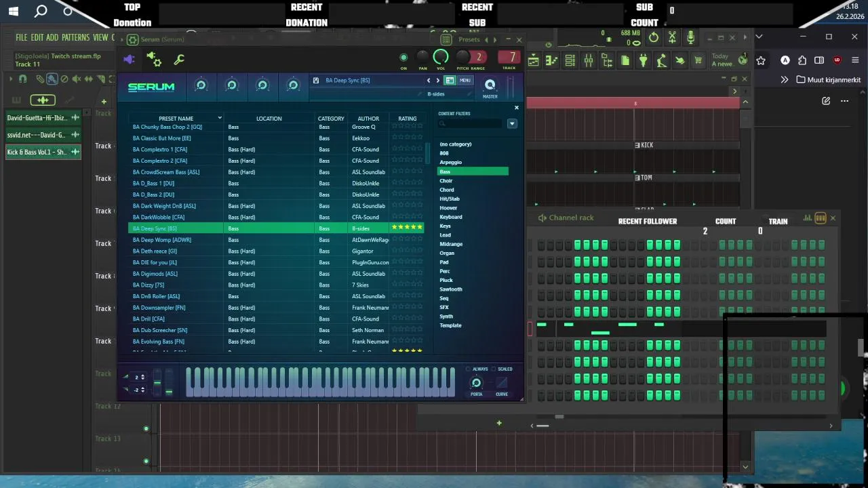The width and height of the screenshot is (868, 488).
Task: Toggle SCALED portamento checkbox in Serum
Action: click(494, 369)
